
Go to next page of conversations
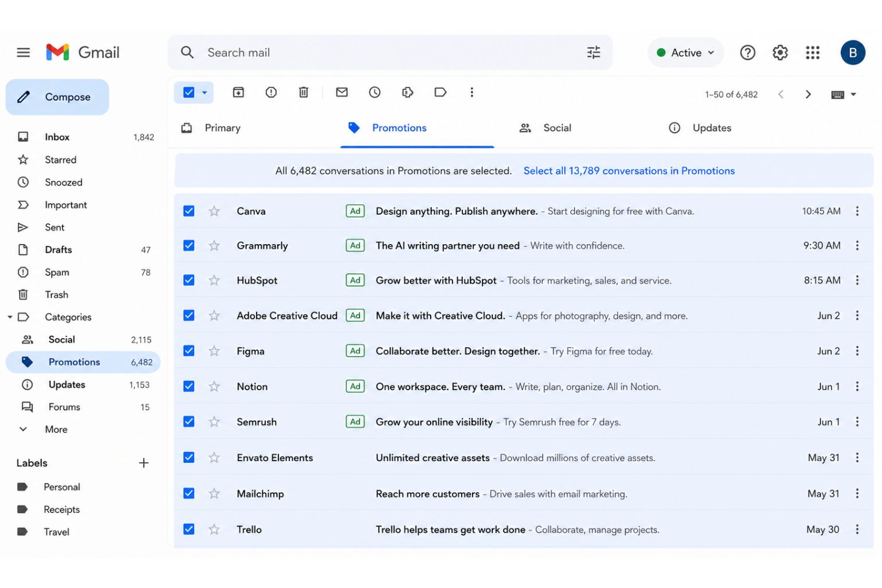pyautogui.click(x=808, y=94)
